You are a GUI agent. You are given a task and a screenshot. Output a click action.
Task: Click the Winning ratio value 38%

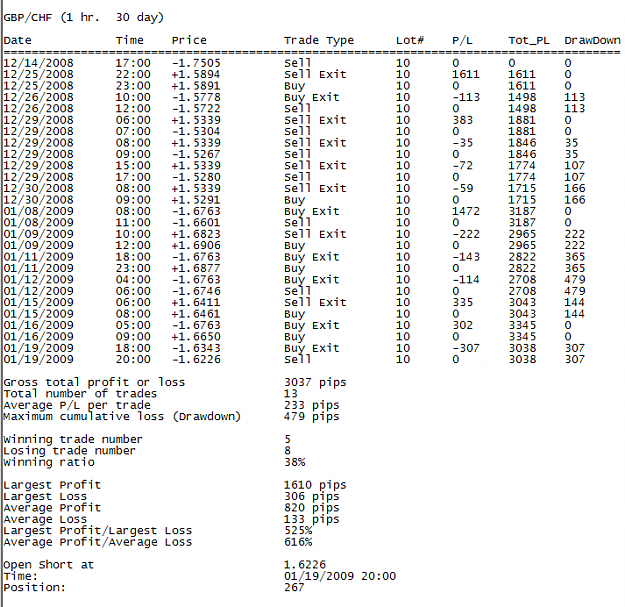point(295,463)
